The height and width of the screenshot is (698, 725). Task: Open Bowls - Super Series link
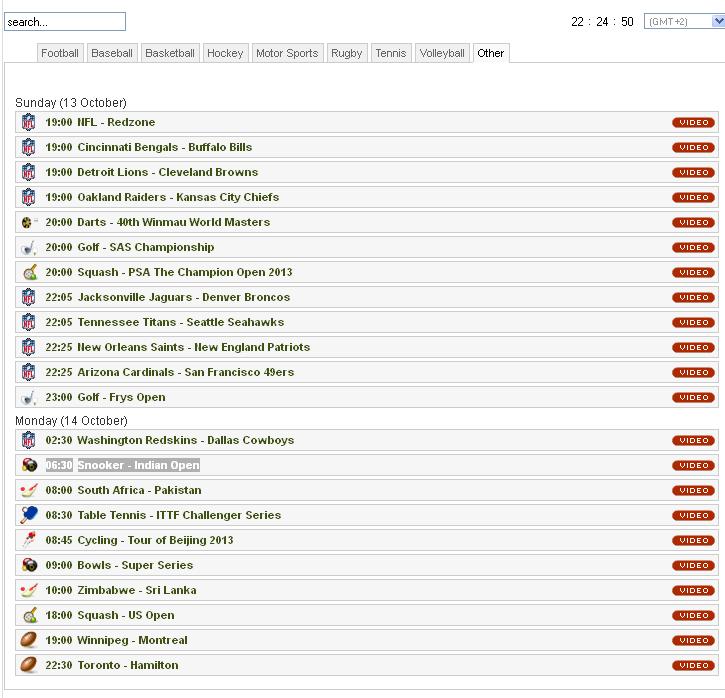coord(135,565)
